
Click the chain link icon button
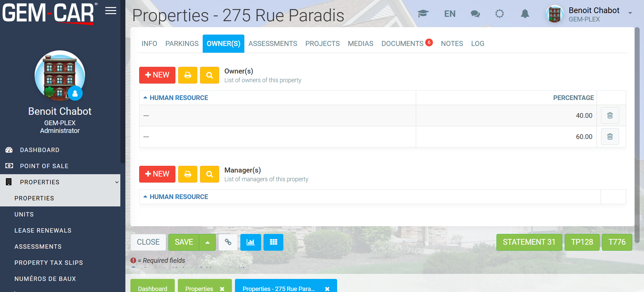[x=228, y=242]
